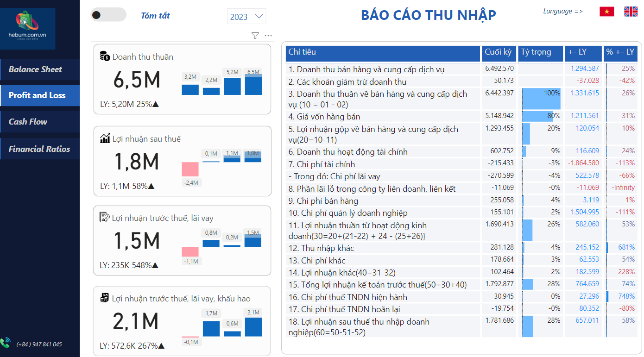This screenshot has width=644, height=357.
Task: Go to the Cash Flow page
Action: tap(28, 122)
